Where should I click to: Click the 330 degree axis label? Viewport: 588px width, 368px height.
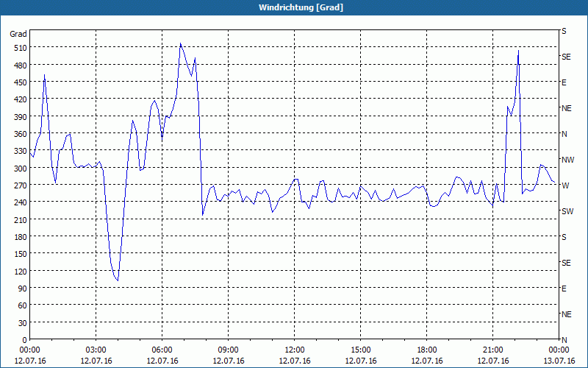tap(21, 151)
